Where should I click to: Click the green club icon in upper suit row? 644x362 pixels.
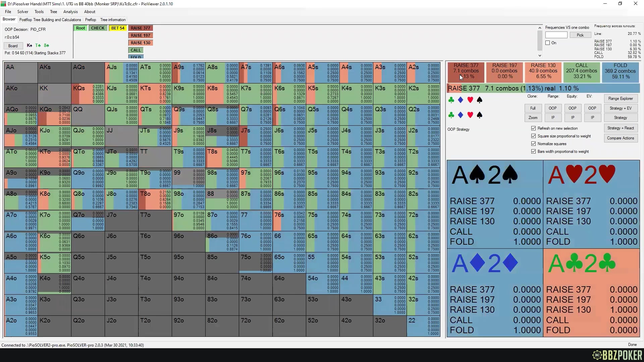(x=451, y=100)
